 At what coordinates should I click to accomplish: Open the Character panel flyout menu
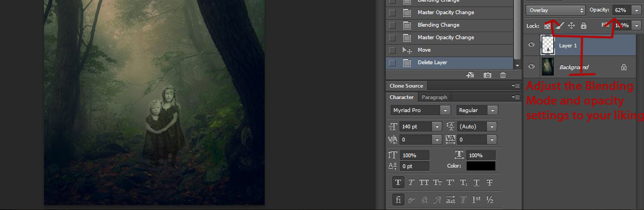pos(515,97)
